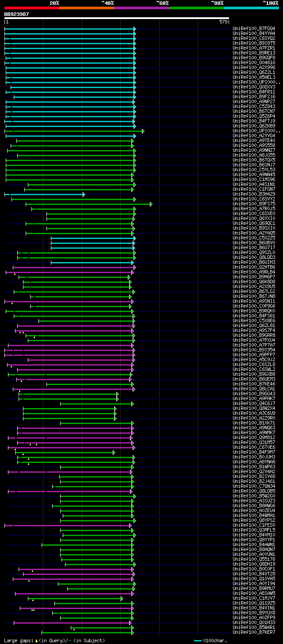This screenshot has width=283, height=644.
Task: Click the cyan bar for UniRef100_B6UIH3
Action: (92, 262)
